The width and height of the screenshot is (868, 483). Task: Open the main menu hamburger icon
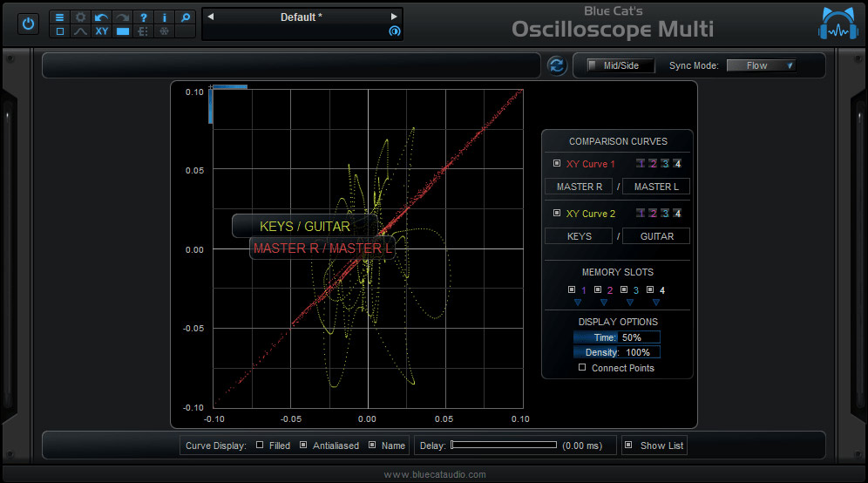point(60,17)
